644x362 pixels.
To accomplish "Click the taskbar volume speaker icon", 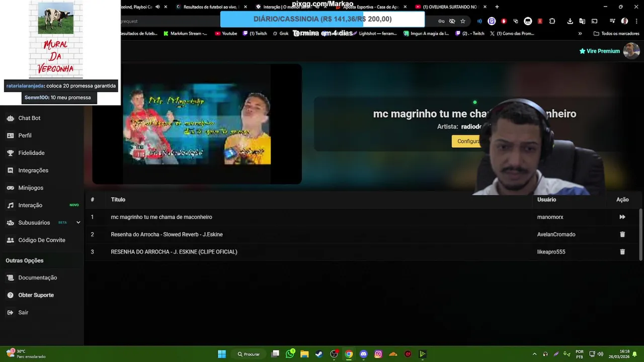I will point(600,354).
